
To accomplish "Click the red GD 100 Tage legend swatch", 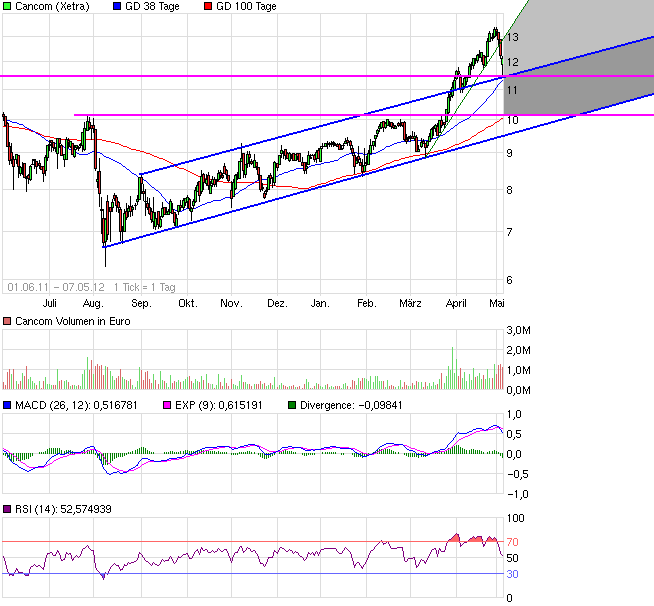I will [x=208, y=6].
